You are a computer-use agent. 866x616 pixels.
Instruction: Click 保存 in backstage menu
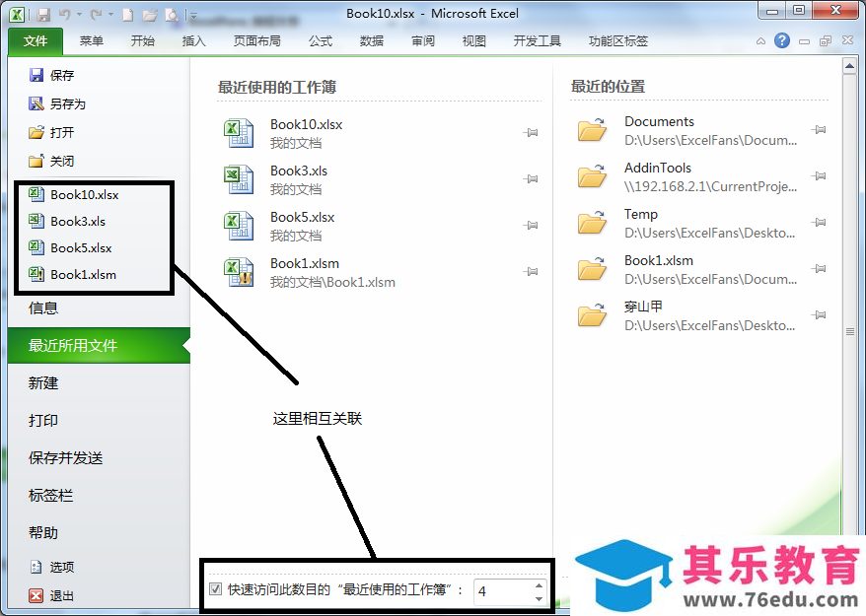pyautogui.click(x=51, y=75)
